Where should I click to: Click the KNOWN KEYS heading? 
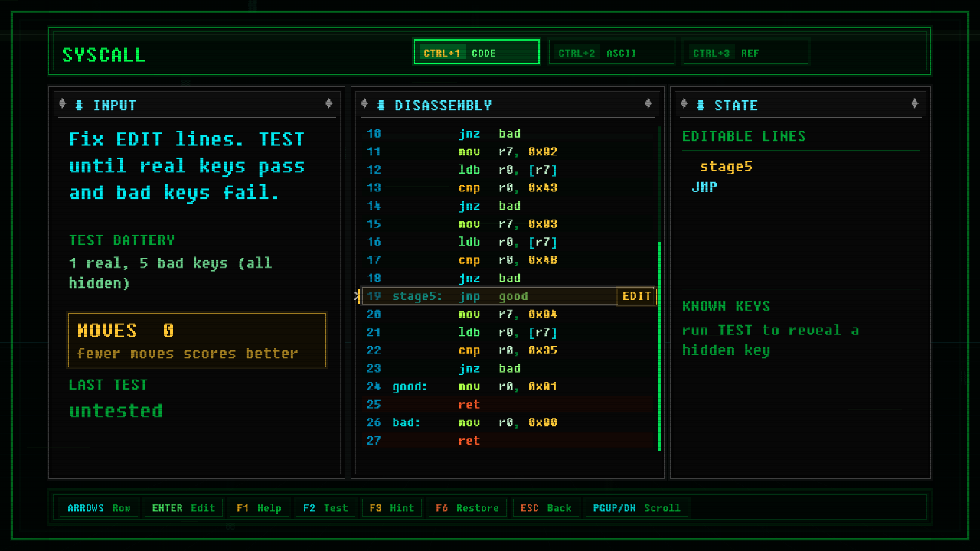coord(726,306)
